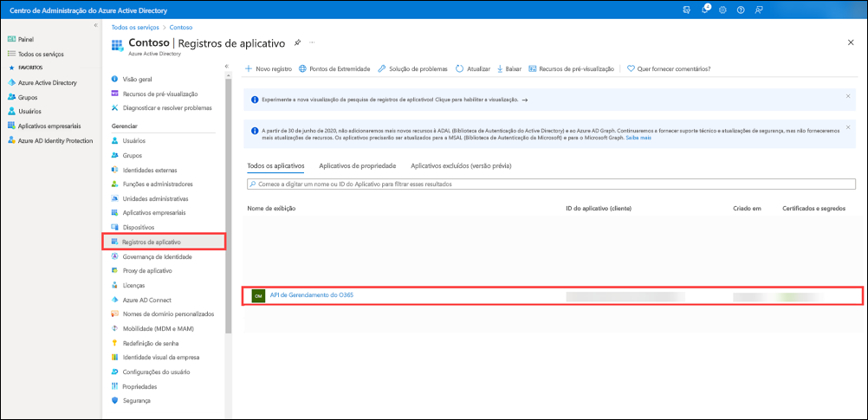868x420 pixels.
Task: Click the Saiba mais link
Action: pos(638,137)
